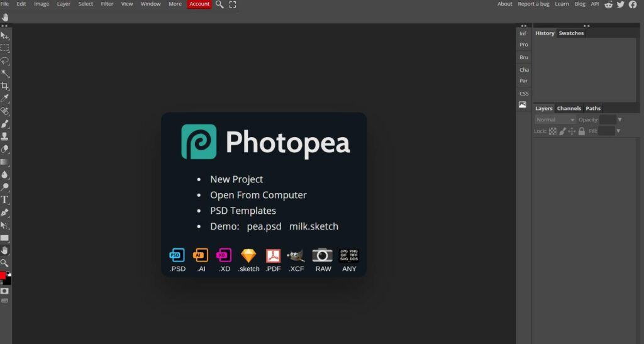Open the Filter menu

pyautogui.click(x=107, y=4)
